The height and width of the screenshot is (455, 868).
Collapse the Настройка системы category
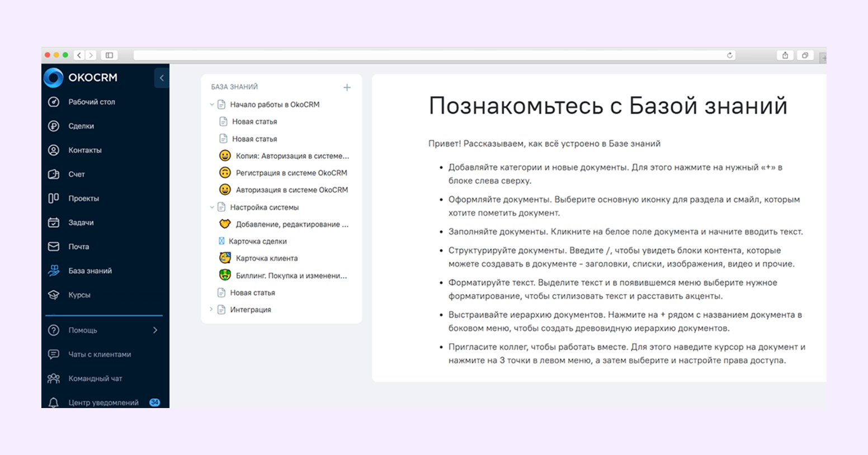coord(211,206)
